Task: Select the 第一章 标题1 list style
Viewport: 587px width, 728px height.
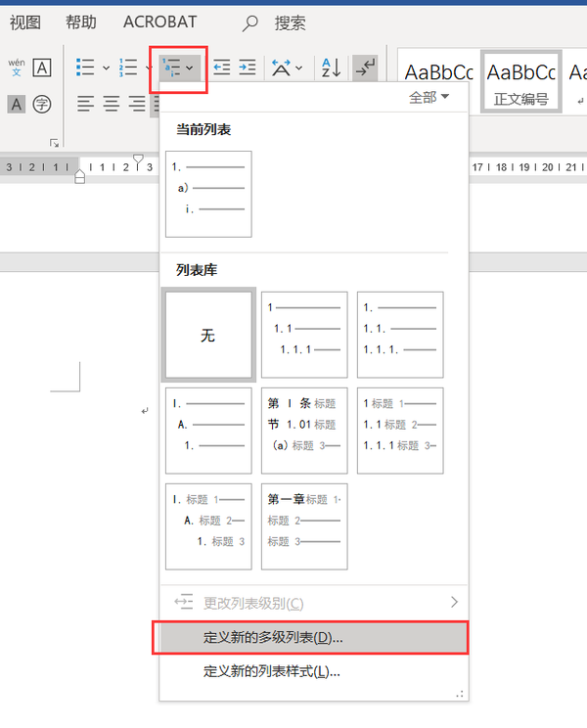Action: coord(304,526)
